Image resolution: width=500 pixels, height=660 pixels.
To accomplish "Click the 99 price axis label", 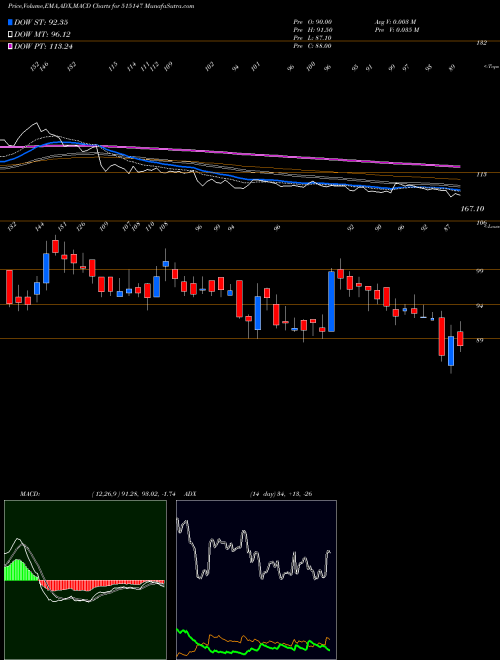I will click(479, 271).
